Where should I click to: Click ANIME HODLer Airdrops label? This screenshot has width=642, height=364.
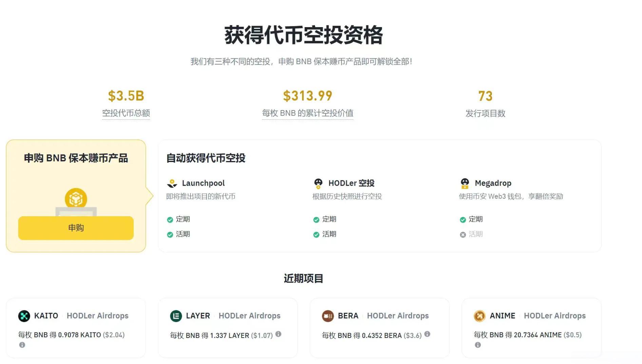tap(555, 316)
